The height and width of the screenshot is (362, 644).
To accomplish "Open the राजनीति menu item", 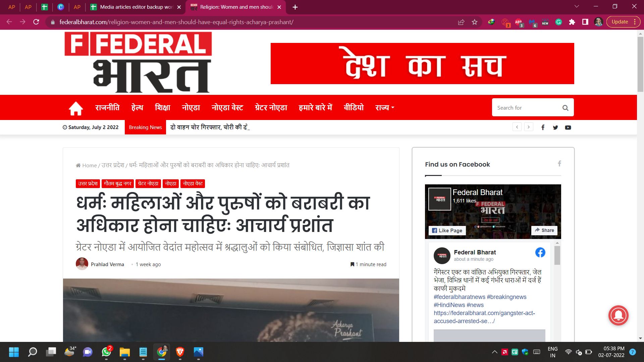I will pyautogui.click(x=107, y=108).
